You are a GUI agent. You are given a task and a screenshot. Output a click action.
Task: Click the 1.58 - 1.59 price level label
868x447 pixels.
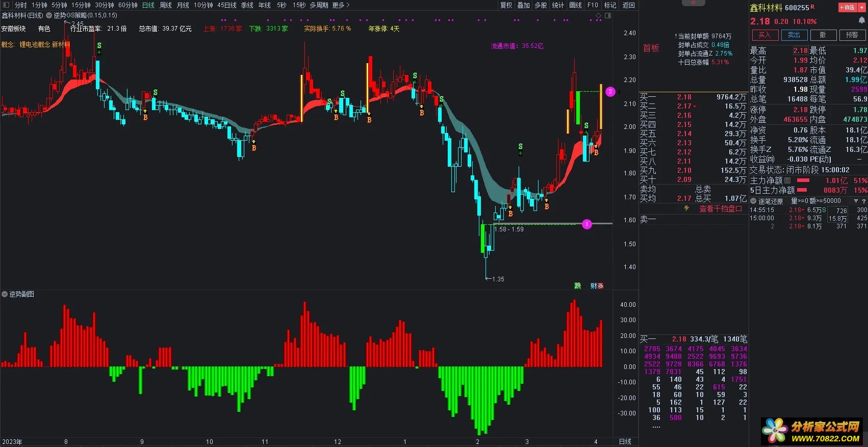click(x=509, y=229)
